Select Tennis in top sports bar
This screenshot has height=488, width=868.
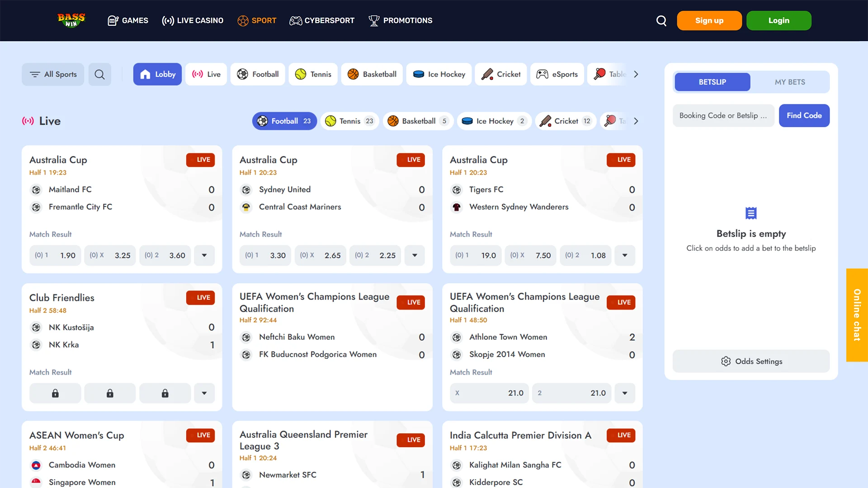313,74
